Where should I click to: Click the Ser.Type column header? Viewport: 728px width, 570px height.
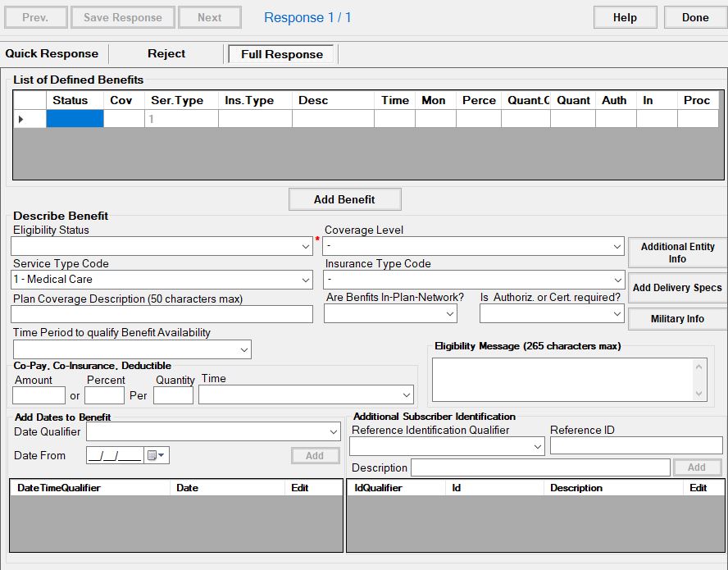(181, 100)
